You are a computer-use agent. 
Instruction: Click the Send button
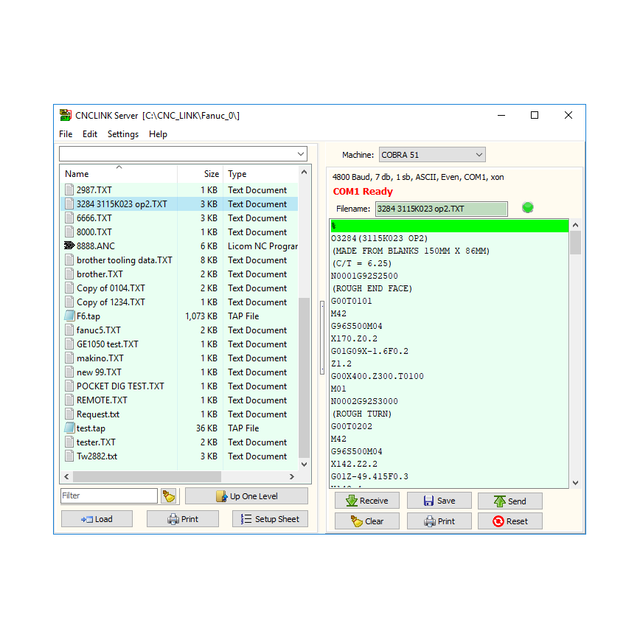(510, 500)
